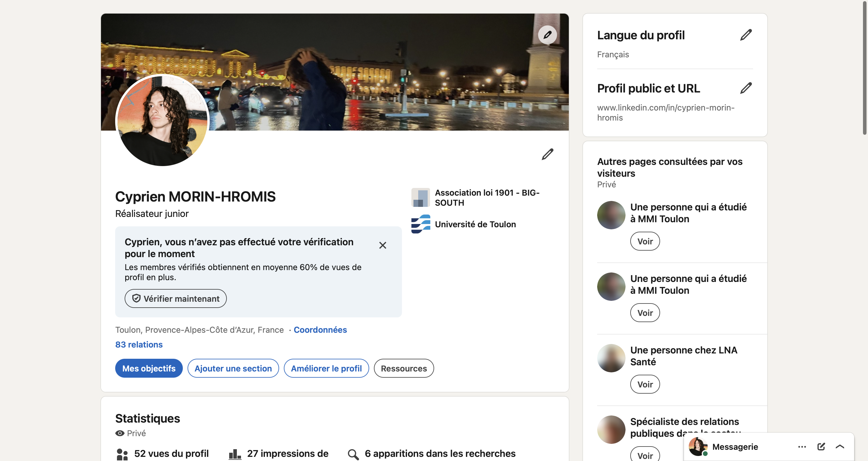868x461 pixels.
Task: Click Voir for LNA Santé person
Action: tap(645, 384)
